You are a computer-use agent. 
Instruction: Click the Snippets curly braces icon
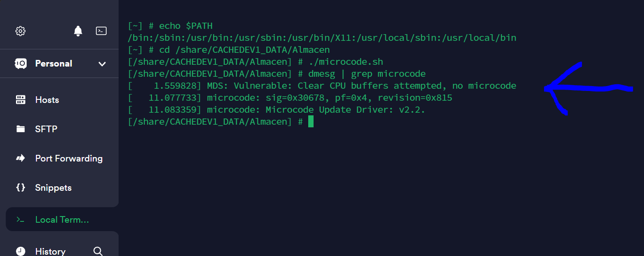[x=20, y=188]
